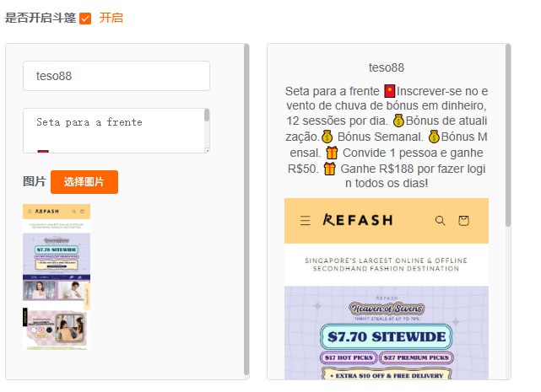Viewport: 541px width, 392px height.
Task: Click the gift emoji before Ganhe R$188
Action: point(329,169)
